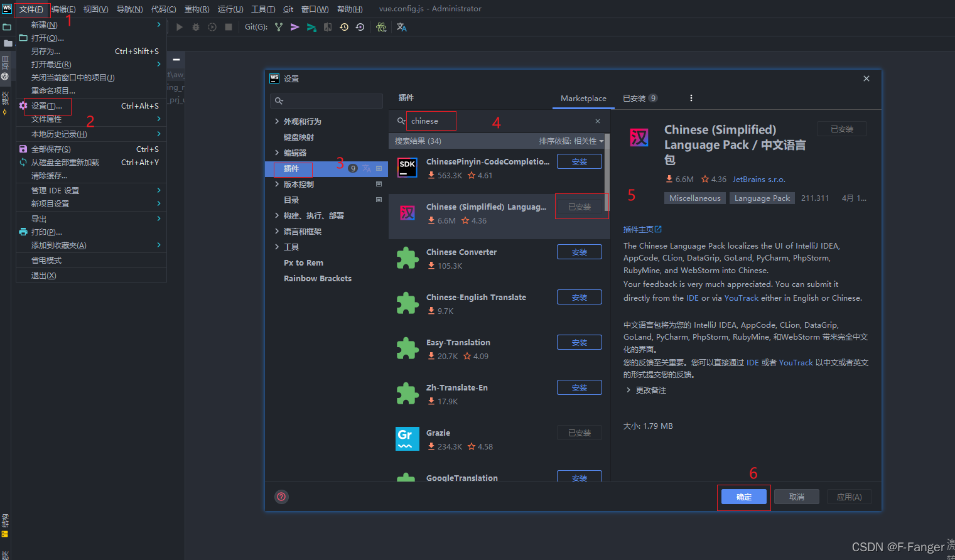Install the Zh-Translate-En plugin
955x560 pixels.
coord(580,387)
